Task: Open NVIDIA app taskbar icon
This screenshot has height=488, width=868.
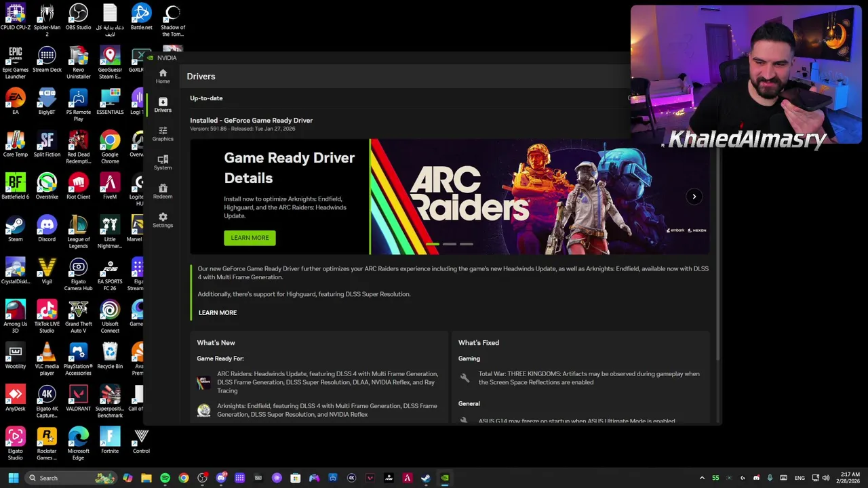Action: pos(444,478)
